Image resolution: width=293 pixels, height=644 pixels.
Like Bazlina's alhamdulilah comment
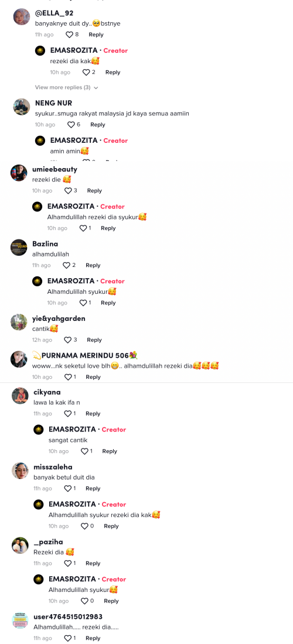point(67,265)
